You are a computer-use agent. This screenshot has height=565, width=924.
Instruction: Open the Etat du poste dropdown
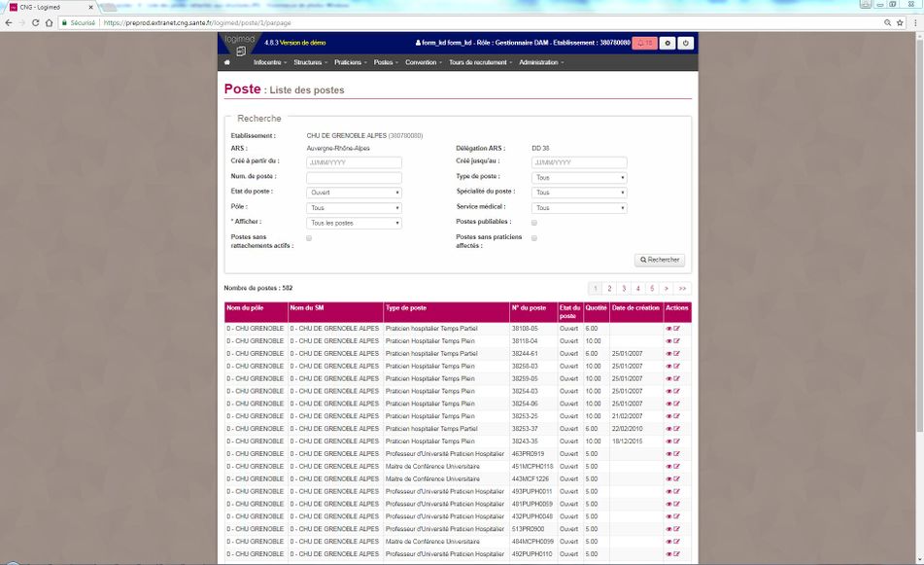click(355, 193)
